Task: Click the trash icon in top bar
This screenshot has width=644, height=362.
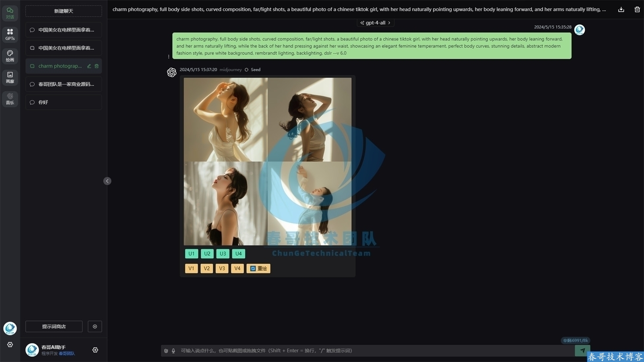Action: pyautogui.click(x=637, y=9)
